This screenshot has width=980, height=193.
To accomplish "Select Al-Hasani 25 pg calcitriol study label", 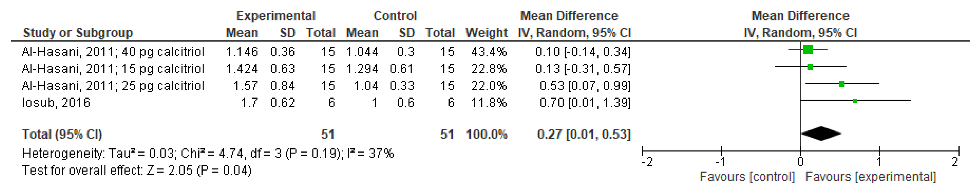I will [113, 86].
